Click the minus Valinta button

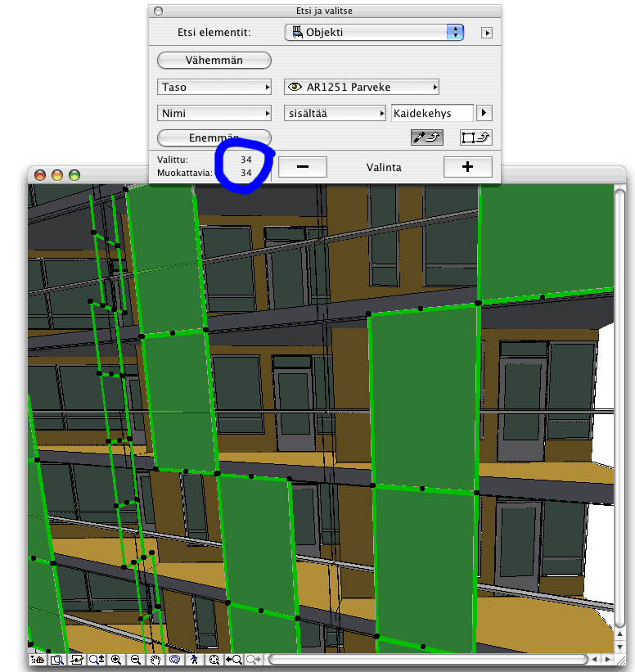pyautogui.click(x=303, y=167)
